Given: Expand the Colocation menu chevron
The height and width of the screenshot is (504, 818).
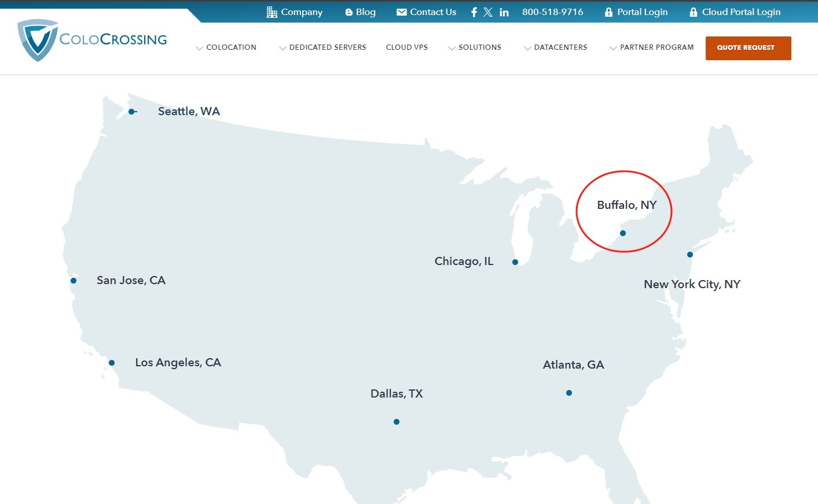Looking at the screenshot, I should point(200,48).
